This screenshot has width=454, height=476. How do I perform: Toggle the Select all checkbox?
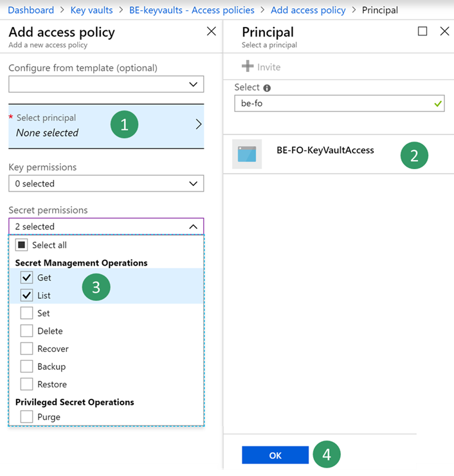pos(22,245)
